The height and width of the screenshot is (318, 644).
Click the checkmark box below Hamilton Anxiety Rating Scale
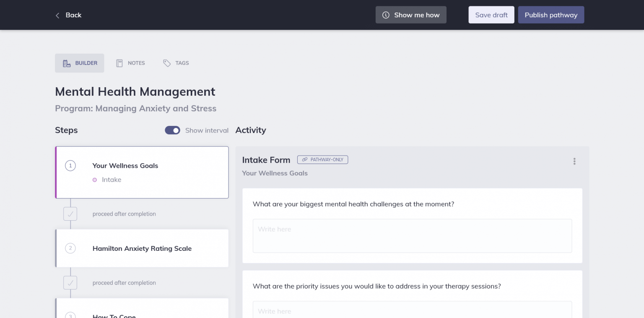tap(70, 283)
